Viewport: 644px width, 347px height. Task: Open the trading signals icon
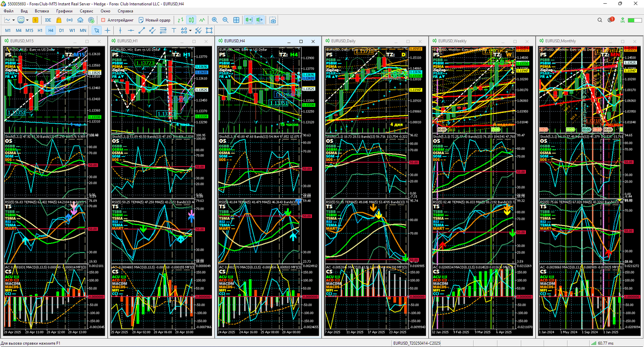point(69,20)
